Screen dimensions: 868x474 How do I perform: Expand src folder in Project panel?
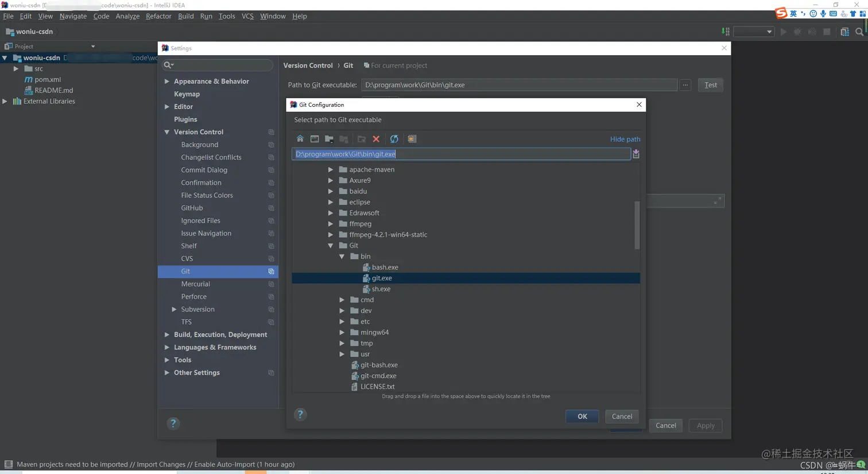tap(16, 68)
